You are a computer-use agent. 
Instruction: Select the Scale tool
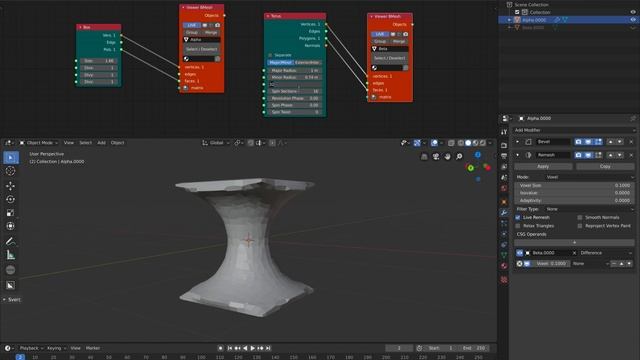tap(11, 213)
